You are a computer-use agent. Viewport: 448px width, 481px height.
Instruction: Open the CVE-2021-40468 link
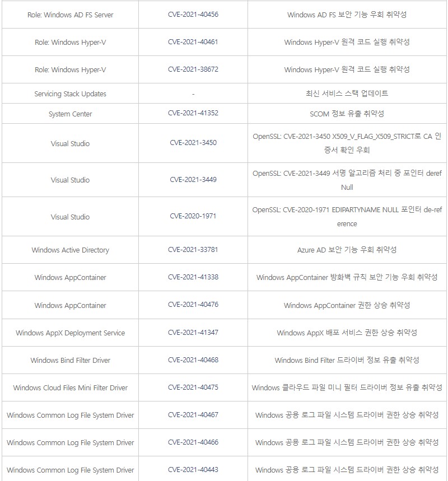click(193, 359)
